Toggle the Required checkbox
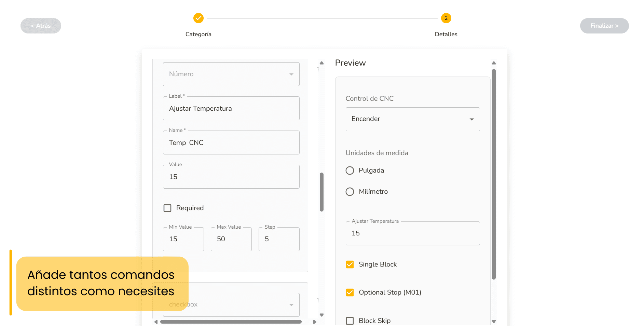Screen dimensions: 644x326 [x=167, y=208]
